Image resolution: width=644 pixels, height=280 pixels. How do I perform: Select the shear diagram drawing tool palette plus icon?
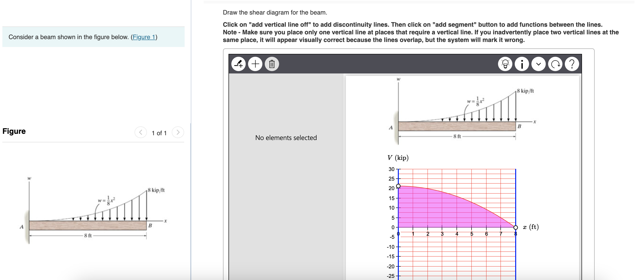tap(255, 64)
